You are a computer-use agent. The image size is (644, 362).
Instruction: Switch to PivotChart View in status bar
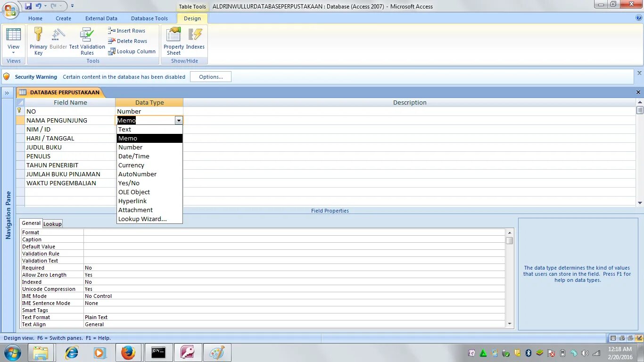[x=630, y=338]
